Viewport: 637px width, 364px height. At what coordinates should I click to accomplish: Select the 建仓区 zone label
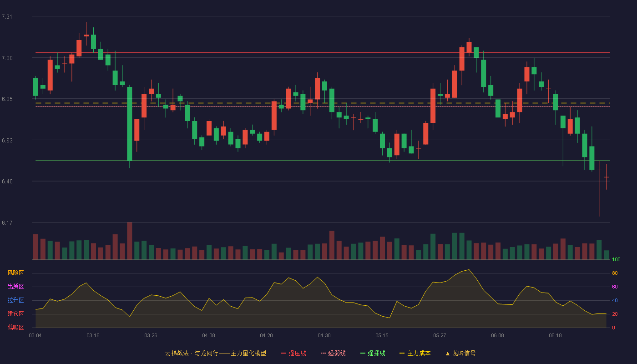point(15,314)
